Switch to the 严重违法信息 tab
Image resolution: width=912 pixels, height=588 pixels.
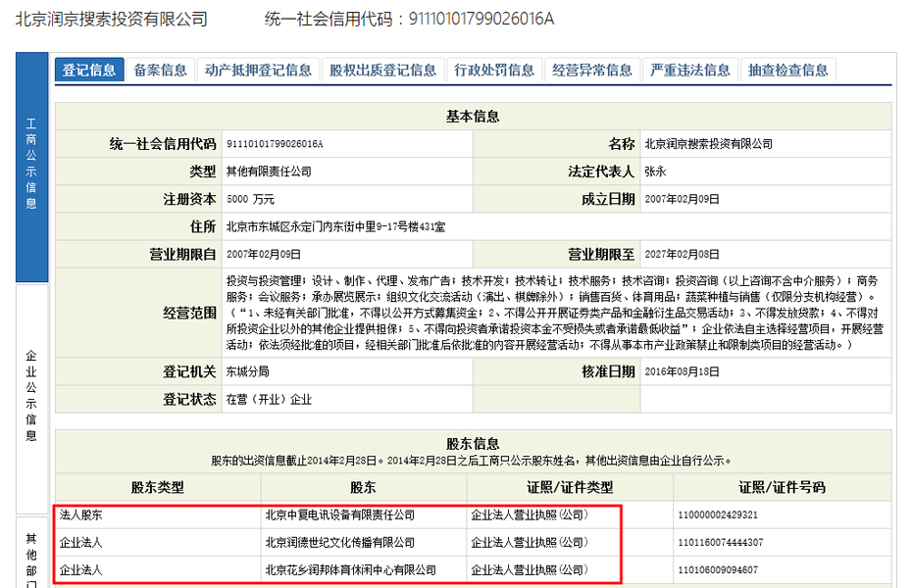[x=690, y=70]
